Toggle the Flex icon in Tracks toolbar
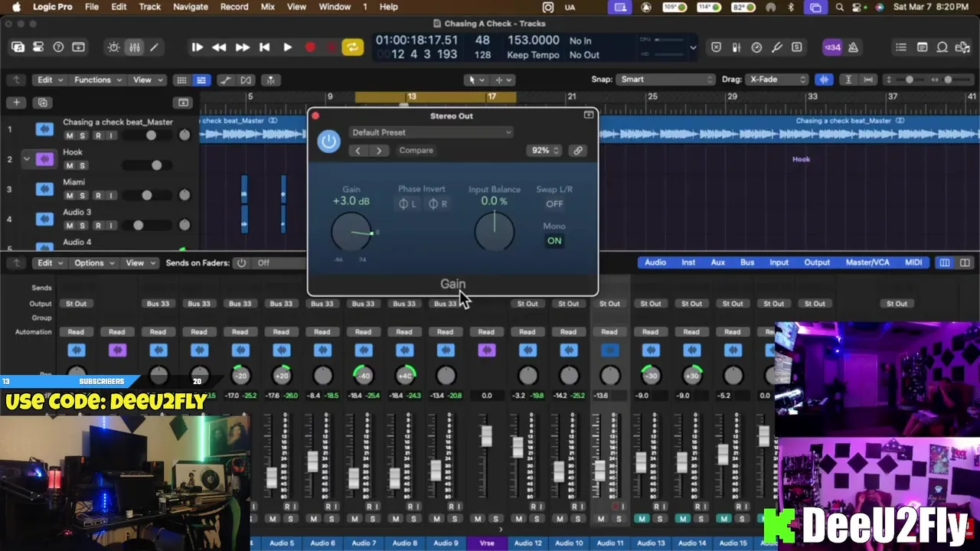This screenshot has height=551, width=980. (x=246, y=80)
